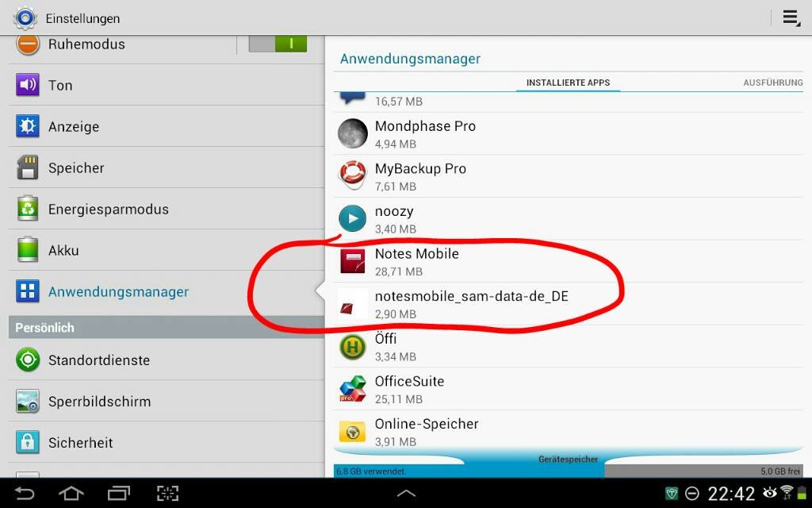Open the Speicher settings
The height and width of the screenshot is (508, 812).
[167, 168]
